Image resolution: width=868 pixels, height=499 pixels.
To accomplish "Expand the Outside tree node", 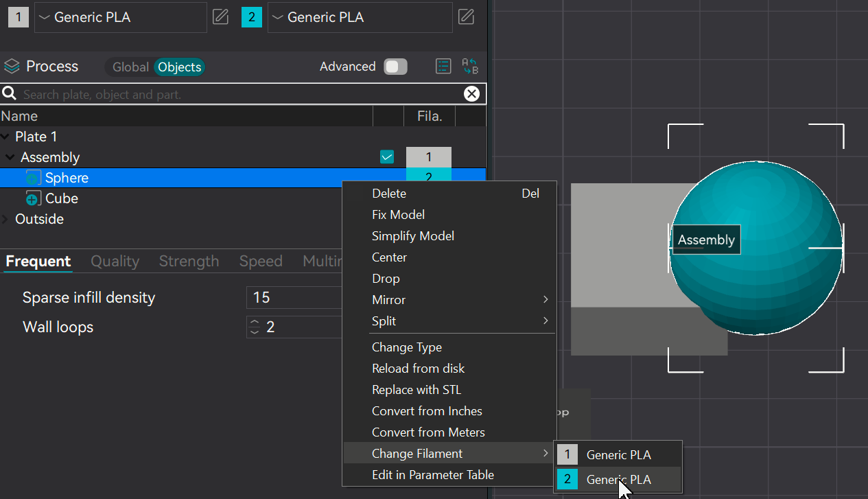I will point(5,219).
